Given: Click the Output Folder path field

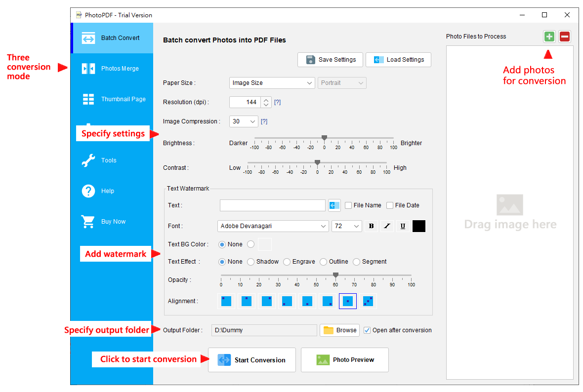Looking at the screenshot, I should coord(264,330).
